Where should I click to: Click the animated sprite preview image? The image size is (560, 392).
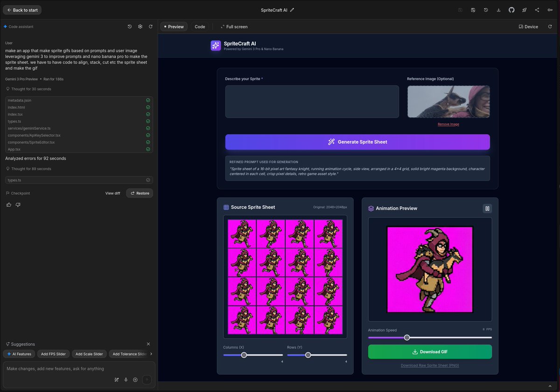pos(430,269)
